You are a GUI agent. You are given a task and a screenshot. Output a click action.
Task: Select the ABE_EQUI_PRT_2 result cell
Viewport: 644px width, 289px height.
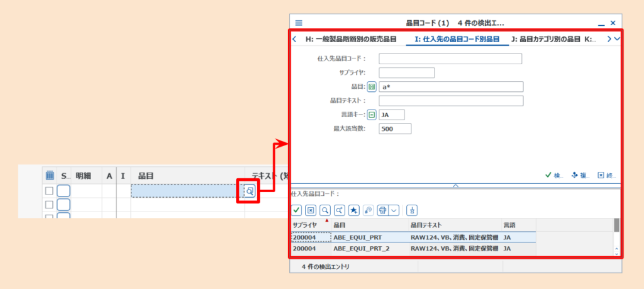tap(369, 249)
